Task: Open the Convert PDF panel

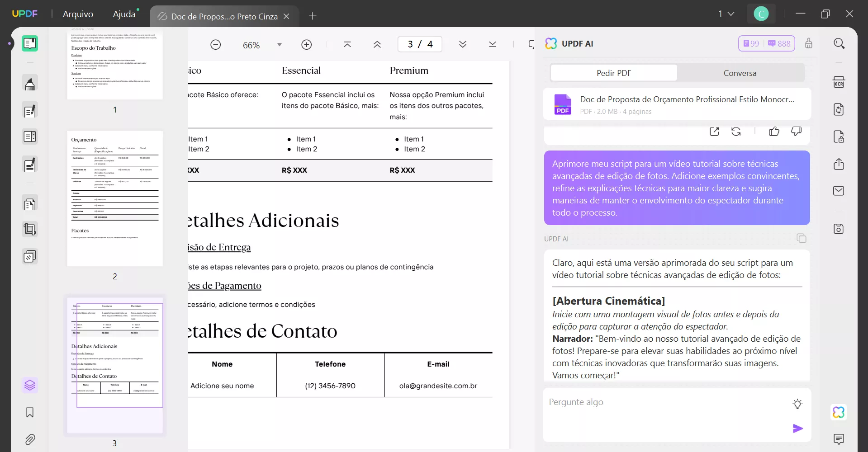Action: tap(839, 109)
